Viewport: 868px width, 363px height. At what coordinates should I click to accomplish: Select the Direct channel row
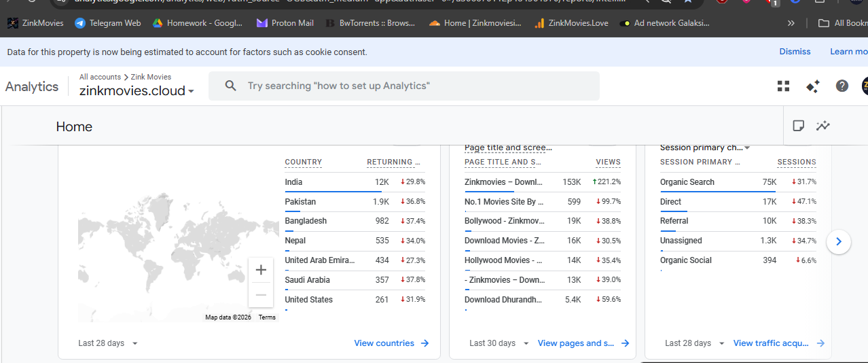[x=738, y=202]
